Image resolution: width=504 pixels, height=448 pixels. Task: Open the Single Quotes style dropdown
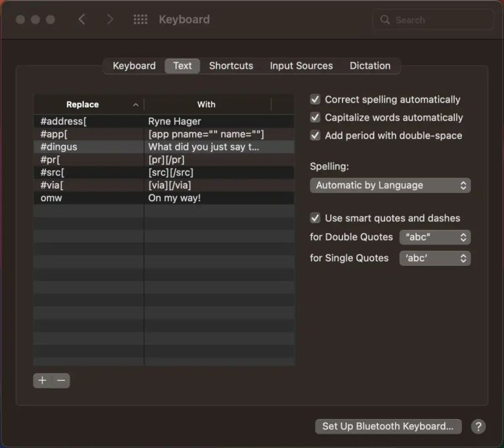(435, 258)
